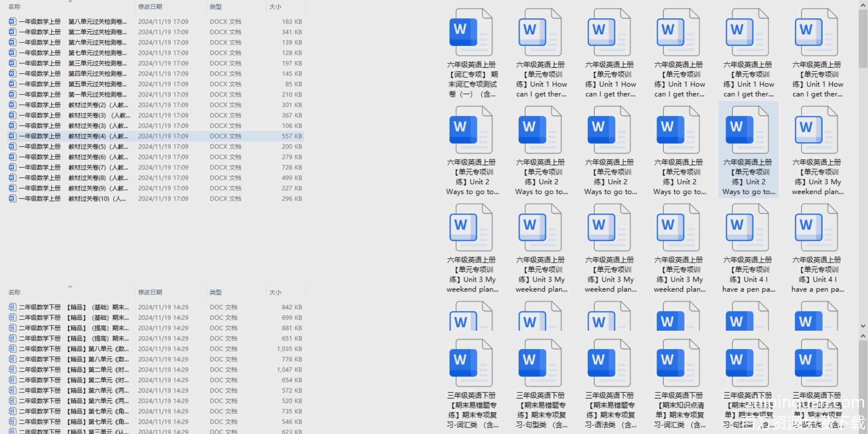Click the scroll-down arrow of the 六年级英语 icon pane
This screenshot has height=434, width=868.
click(863, 326)
